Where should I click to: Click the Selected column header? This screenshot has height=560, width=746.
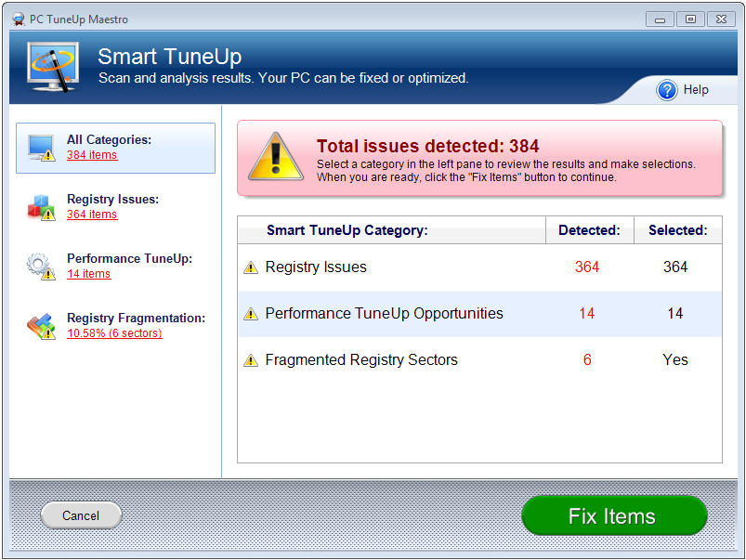click(678, 230)
